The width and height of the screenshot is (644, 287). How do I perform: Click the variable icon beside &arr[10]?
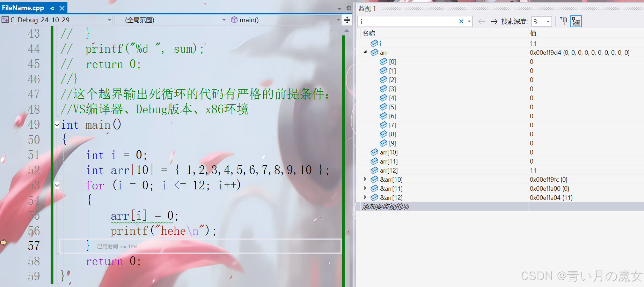tap(374, 179)
